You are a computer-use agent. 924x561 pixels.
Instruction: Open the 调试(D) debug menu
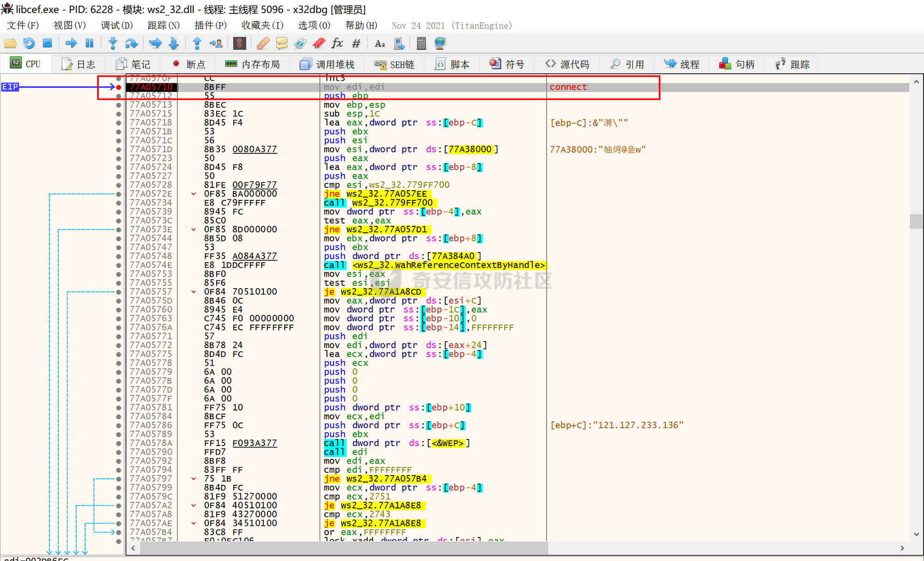pos(116,25)
